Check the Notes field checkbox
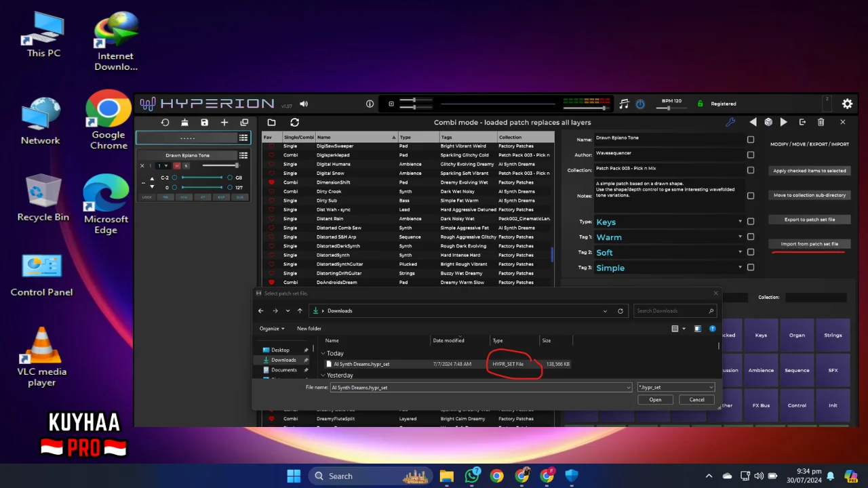868x488 pixels. [x=750, y=196]
